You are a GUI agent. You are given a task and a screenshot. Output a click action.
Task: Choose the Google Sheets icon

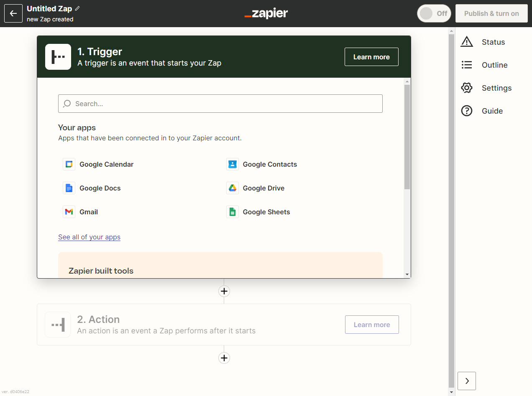click(233, 212)
